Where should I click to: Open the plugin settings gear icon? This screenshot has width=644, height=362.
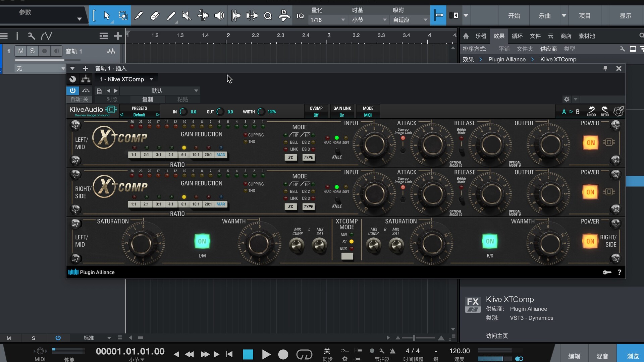point(567,99)
